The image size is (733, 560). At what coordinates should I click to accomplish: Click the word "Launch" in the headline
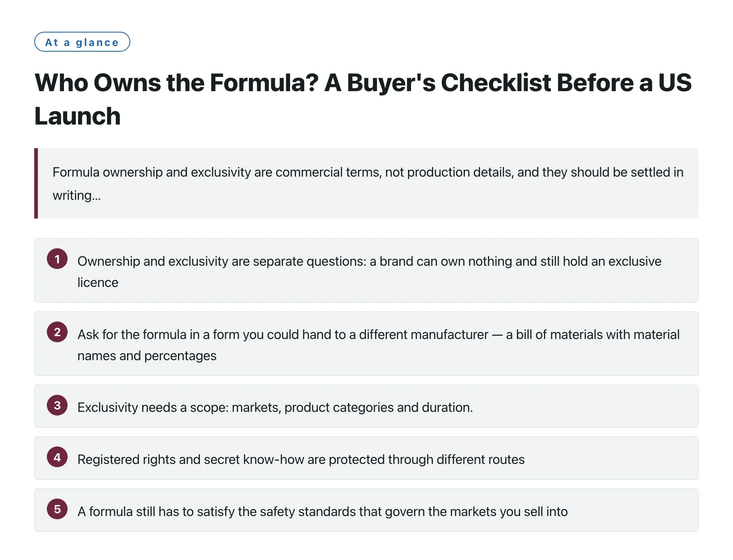click(77, 116)
